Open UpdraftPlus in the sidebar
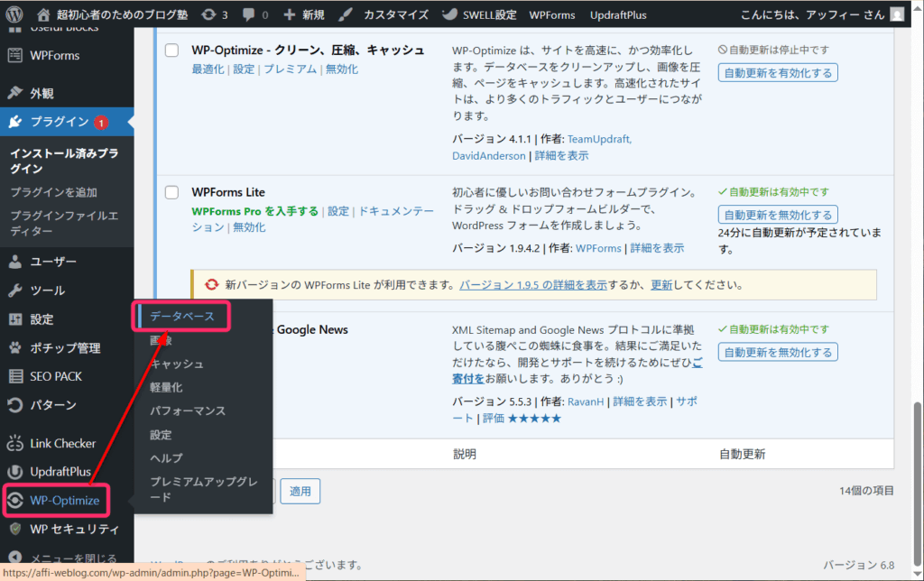This screenshot has width=924, height=581. point(60,472)
